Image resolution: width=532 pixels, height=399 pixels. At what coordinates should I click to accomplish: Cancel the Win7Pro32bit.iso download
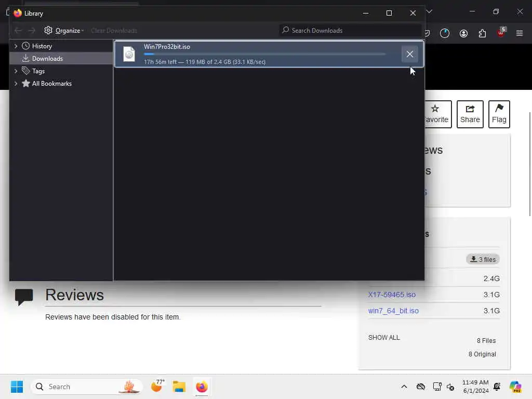click(409, 54)
